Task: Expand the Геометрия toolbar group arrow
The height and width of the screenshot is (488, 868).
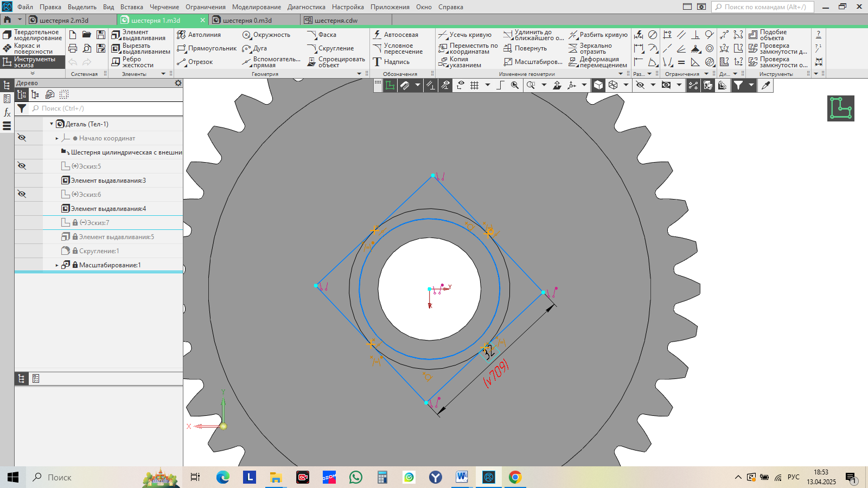Action: (x=359, y=74)
